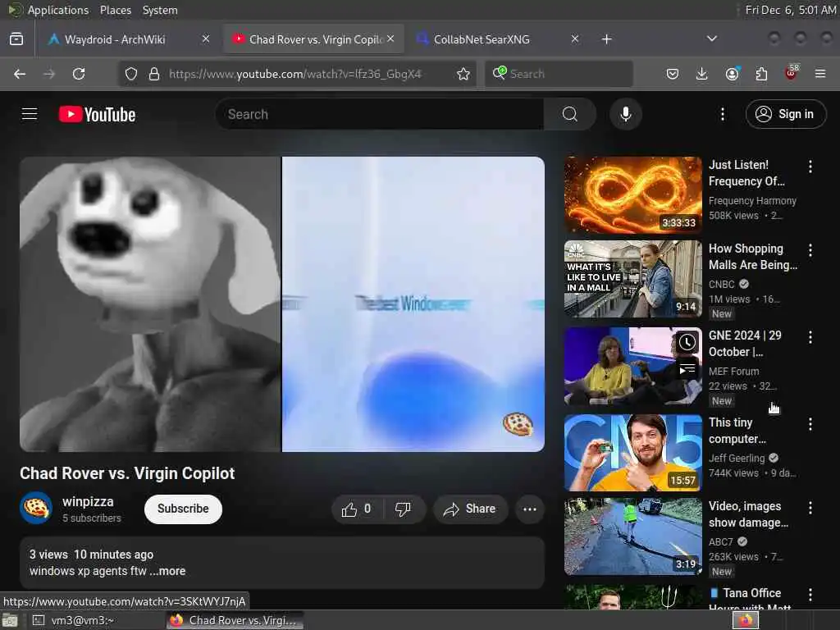Open menu for This tiny computer video
840x630 pixels.
pyautogui.click(x=810, y=424)
